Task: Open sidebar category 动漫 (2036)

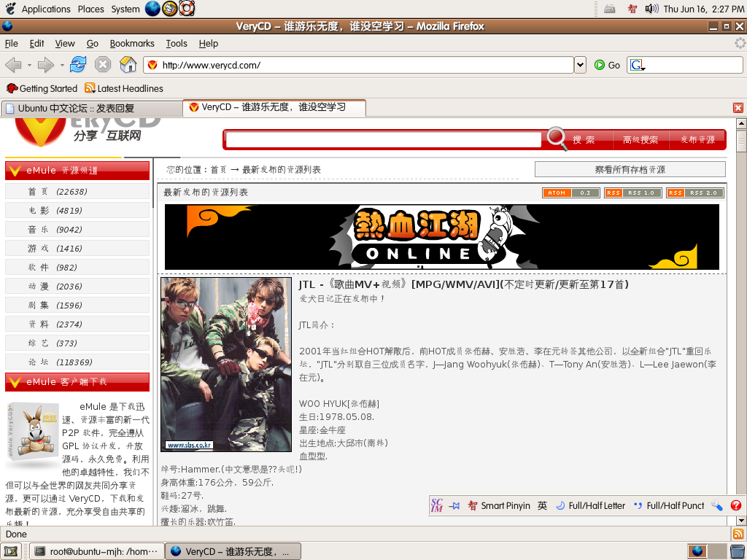Action: (77, 286)
